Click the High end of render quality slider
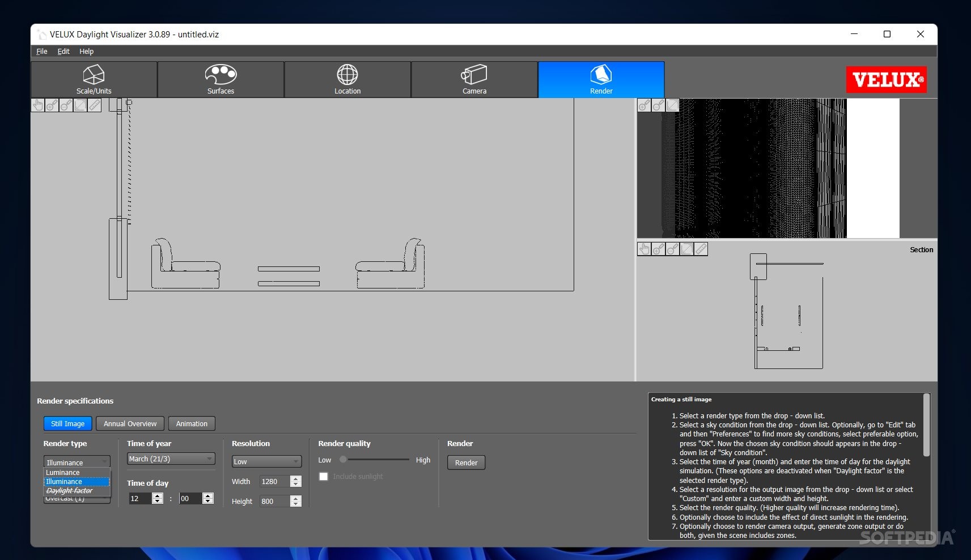This screenshot has height=560, width=971. point(423,460)
